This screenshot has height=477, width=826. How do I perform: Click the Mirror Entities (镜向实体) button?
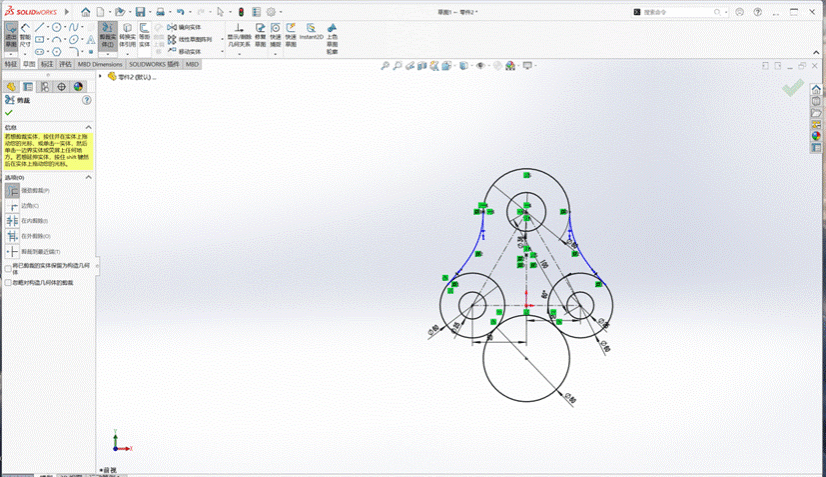point(185,27)
